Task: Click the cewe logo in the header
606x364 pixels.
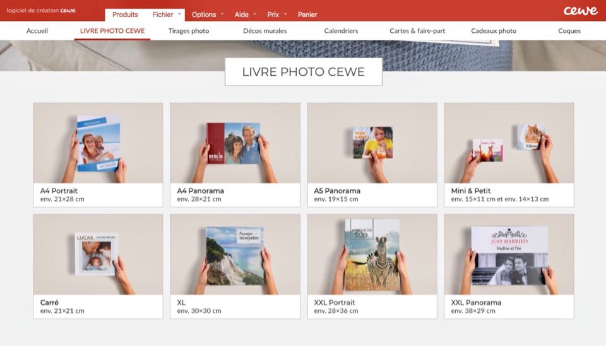Action: (x=580, y=11)
